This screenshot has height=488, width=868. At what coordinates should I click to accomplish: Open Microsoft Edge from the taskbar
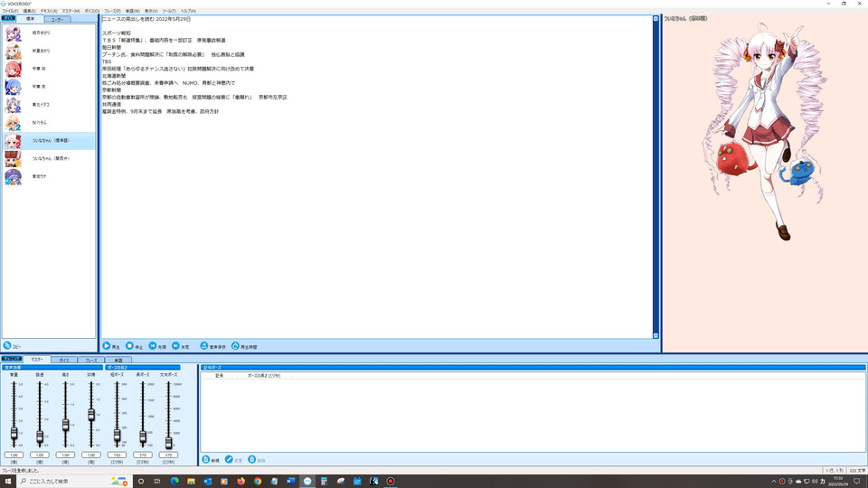click(175, 482)
